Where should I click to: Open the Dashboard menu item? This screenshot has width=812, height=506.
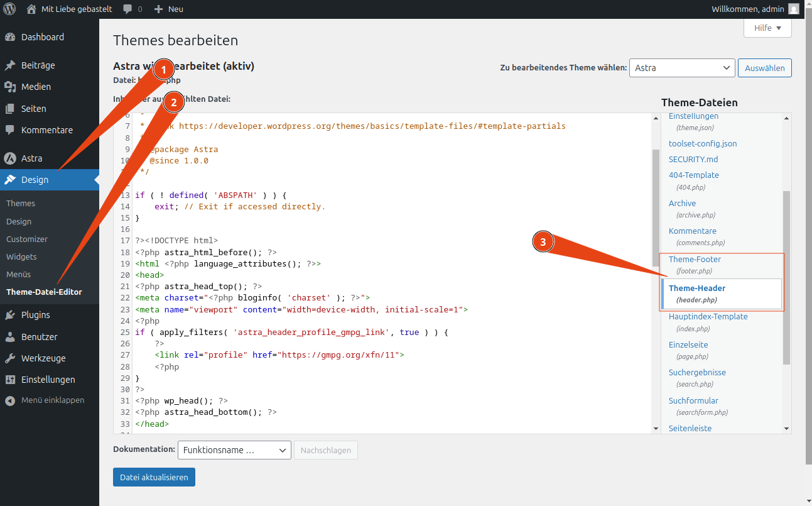(50, 37)
